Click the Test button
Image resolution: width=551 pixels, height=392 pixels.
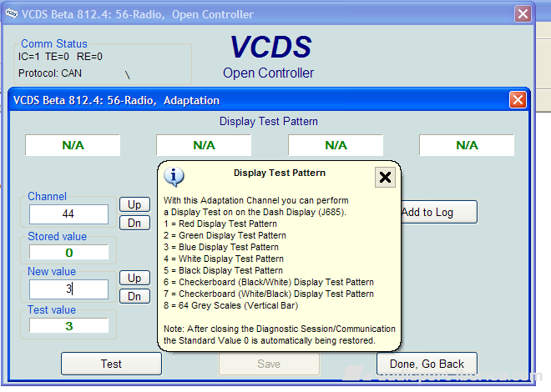point(111,364)
